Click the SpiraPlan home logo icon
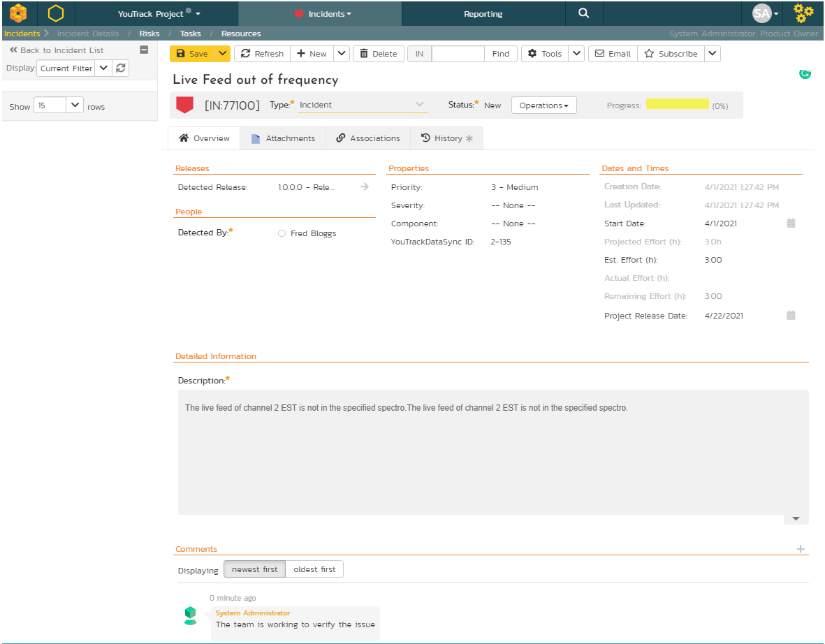The image size is (825, 644). click(18, 13)
